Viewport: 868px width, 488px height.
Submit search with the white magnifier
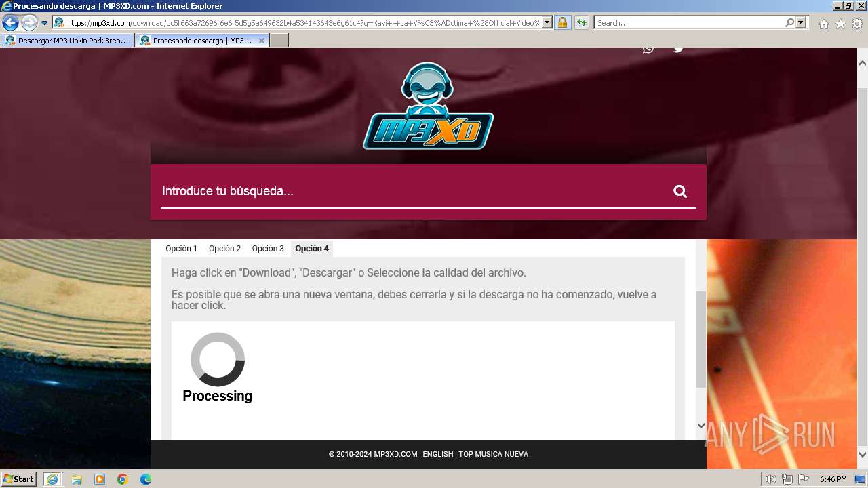pyautogui.click(x=680, y=191)
